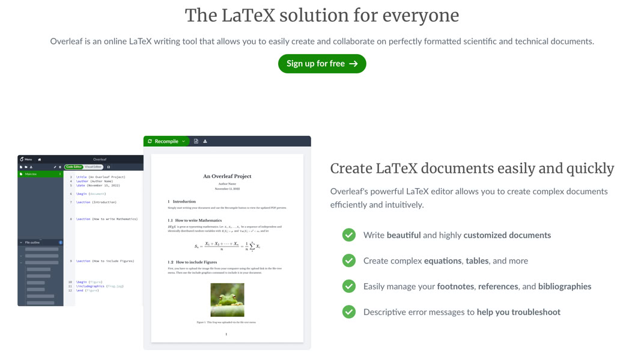644x356 pixels.
Task: Click the delete trash icon
Action: click(59, 167)
